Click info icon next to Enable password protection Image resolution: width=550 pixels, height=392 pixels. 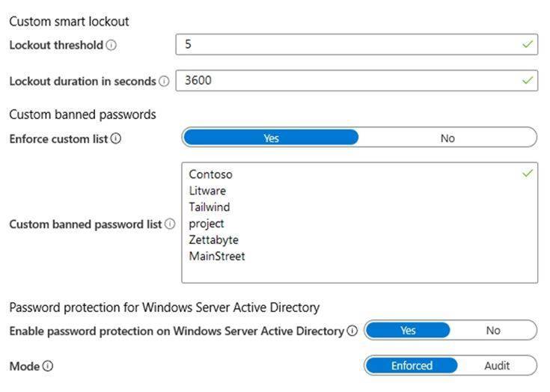point(352,331)
